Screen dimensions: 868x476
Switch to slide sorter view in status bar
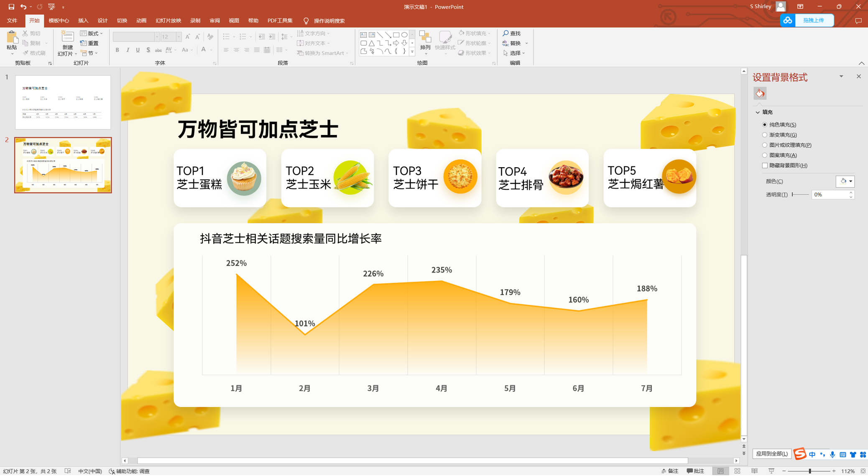pos(737,471)
